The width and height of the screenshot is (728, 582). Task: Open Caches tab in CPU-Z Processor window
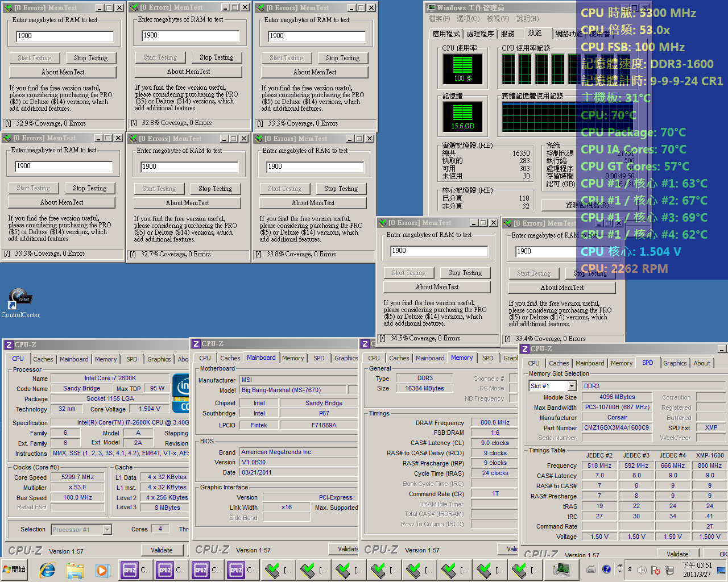(x=43, y=359)
